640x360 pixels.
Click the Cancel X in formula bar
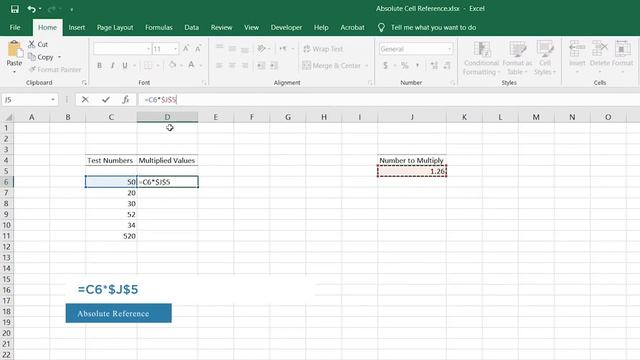[85, 100]
